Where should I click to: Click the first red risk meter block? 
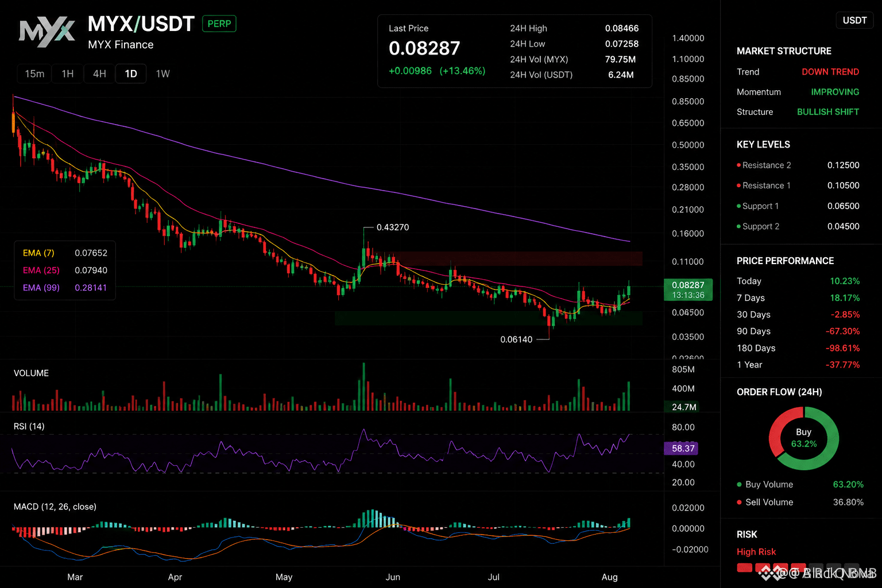click(x=744, y=568)
